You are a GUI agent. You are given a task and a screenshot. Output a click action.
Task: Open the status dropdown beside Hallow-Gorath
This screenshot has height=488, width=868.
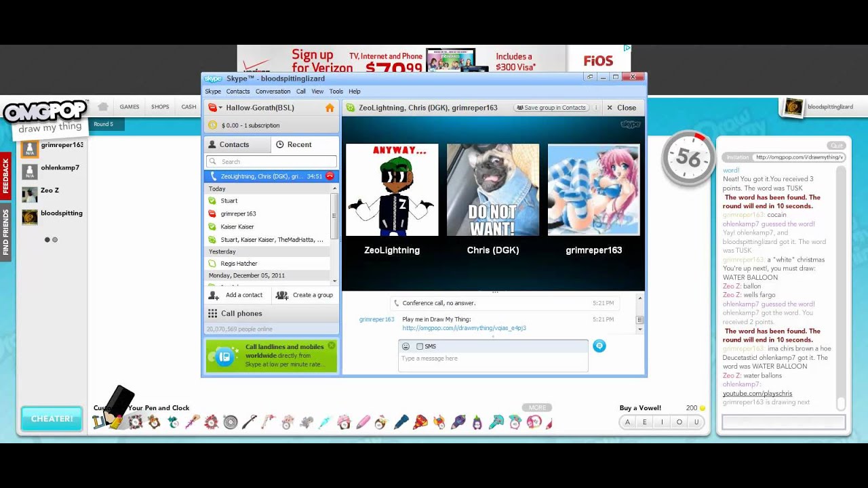click(x=220, y=108)
